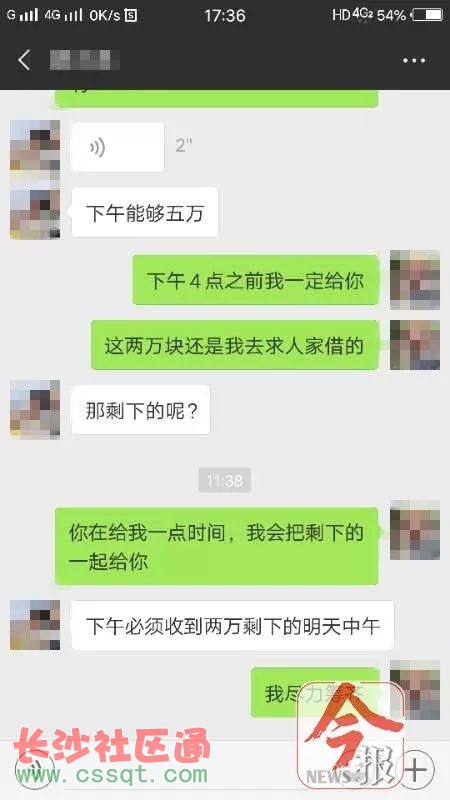Tap the message 那剩下的呢？
Viewport: 450px width, 800px height.
[141, 410]
